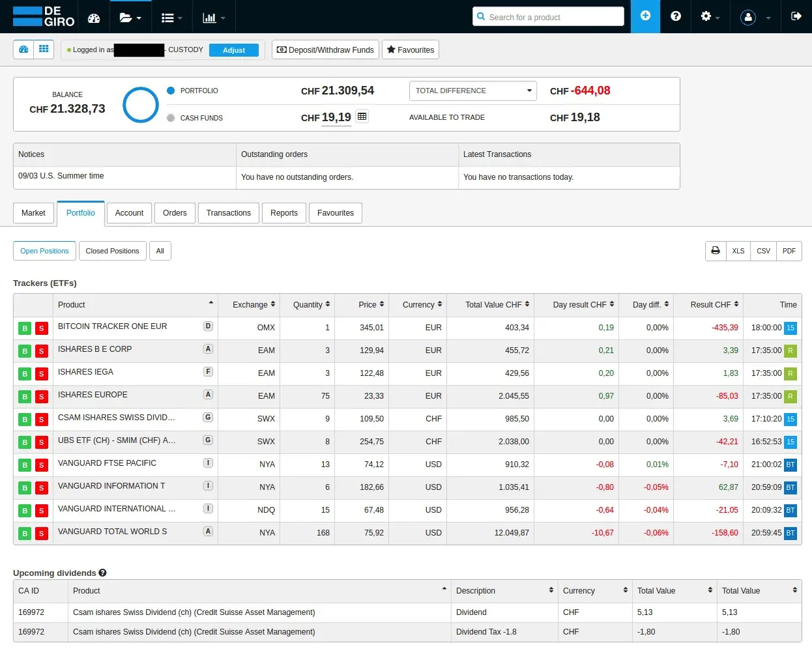The height and width of the screenshot is (658, 812).
Task: Click Buy icon for VANGUARD TOTAL WORLD S
Action: point(25,534)
